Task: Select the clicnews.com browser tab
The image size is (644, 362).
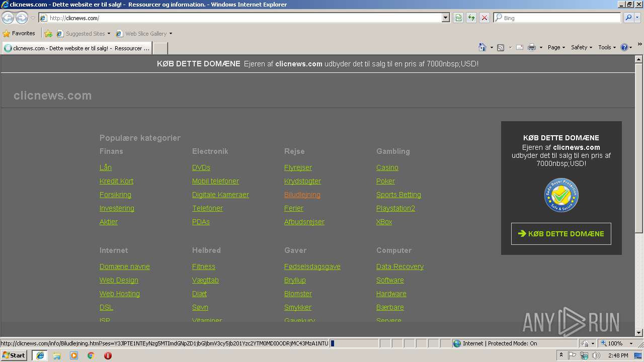Action: coord(76,48)
